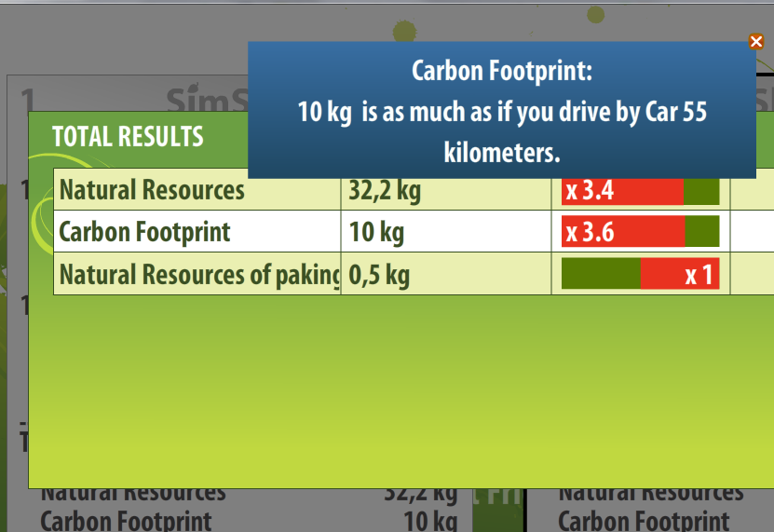Screen dimensions: 774x532
Task: Select the Carbon Footprint row label in table
Action: point(144,232)
